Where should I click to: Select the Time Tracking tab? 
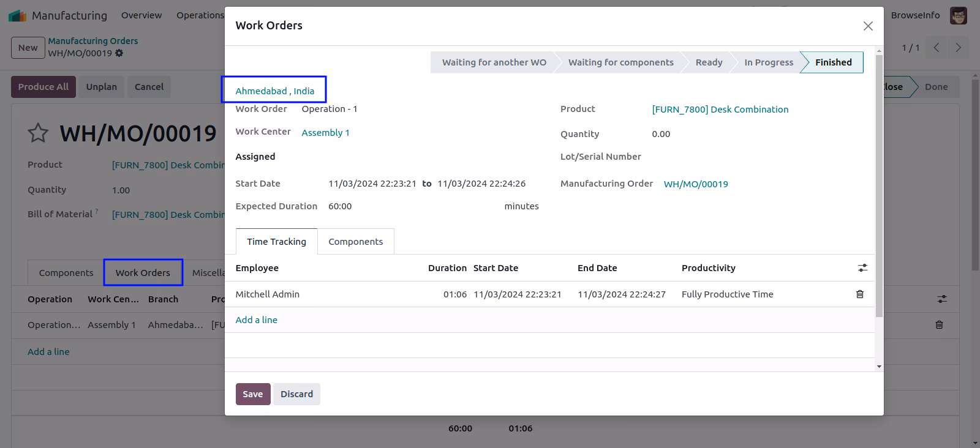tap(276, 242)
